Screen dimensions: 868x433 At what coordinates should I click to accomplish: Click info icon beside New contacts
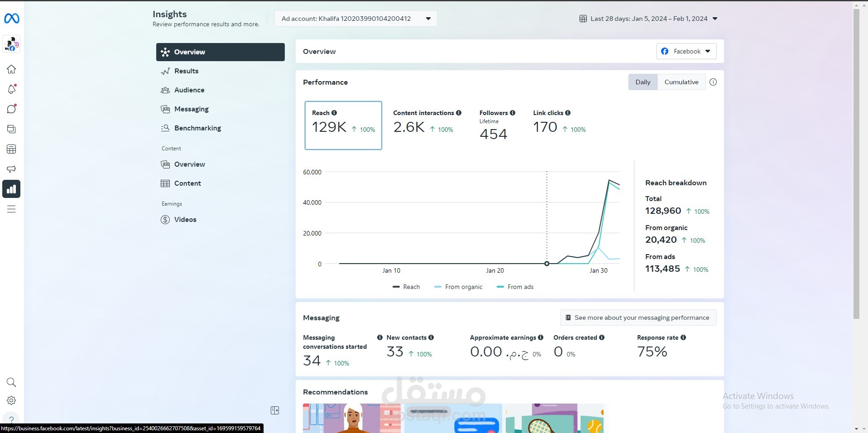(431, 337)
